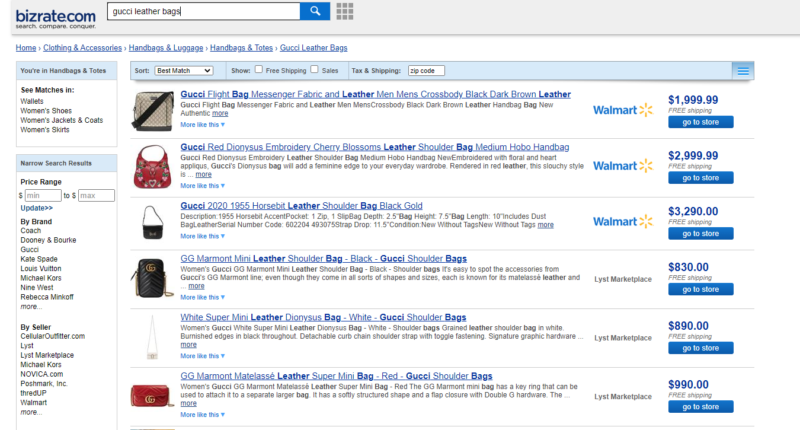This screenshot has height=430, width=800.
Task: Click the max price field
Action: (96, 195)
